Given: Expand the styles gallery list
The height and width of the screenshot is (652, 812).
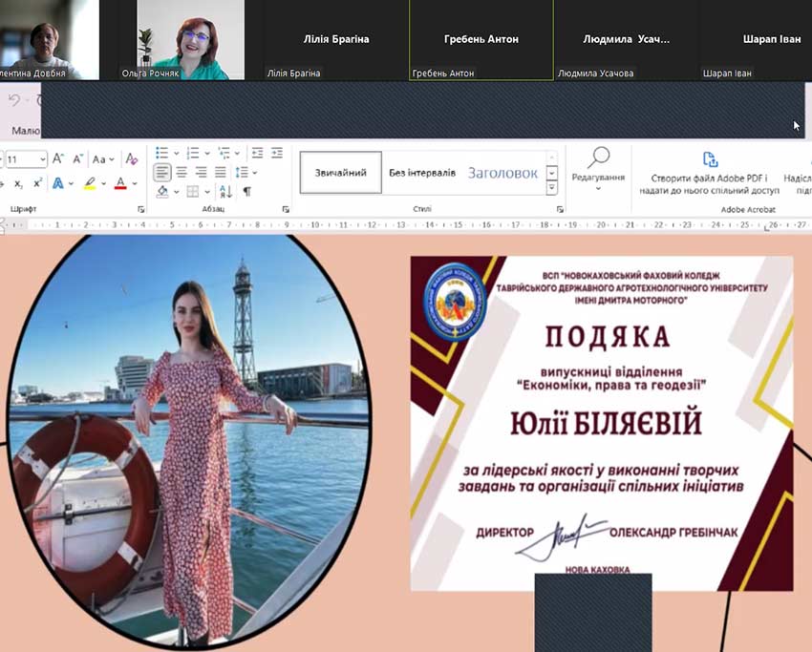Looking at the screenshot, I should pos(551,188).
